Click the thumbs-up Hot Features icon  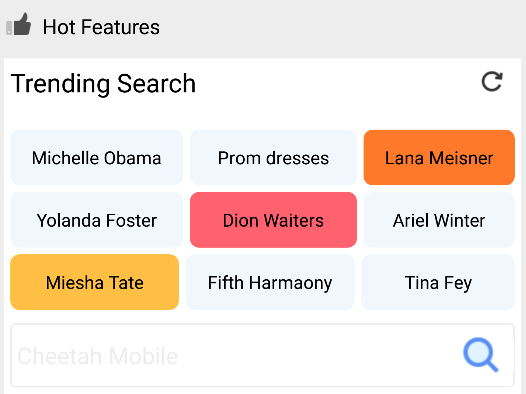pyautogui.click(x=19, y=24)
